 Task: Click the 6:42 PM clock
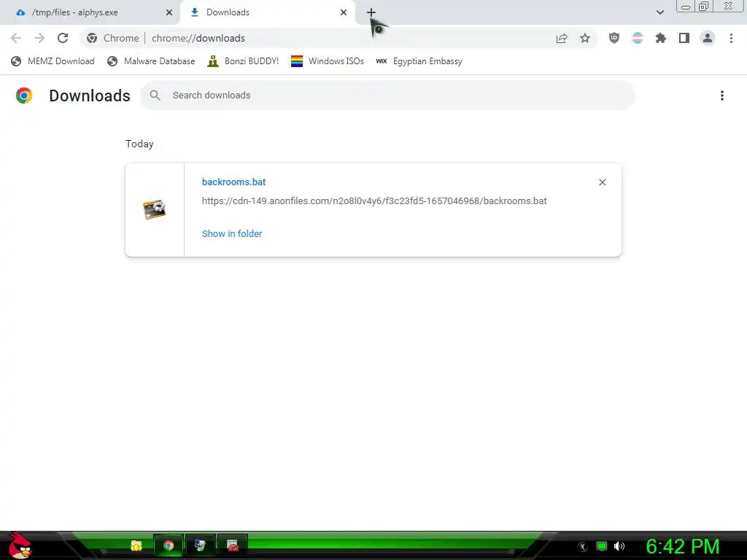(x=683, y=546)
